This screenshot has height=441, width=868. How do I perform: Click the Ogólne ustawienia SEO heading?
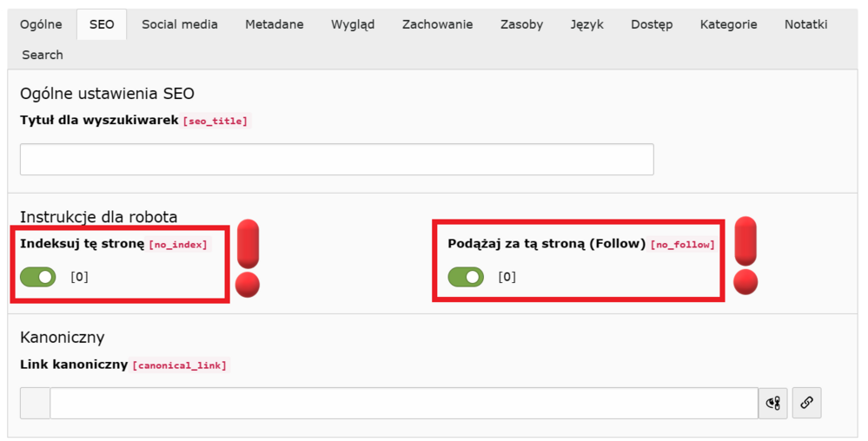pyautogui.click(x=107, y=94)
